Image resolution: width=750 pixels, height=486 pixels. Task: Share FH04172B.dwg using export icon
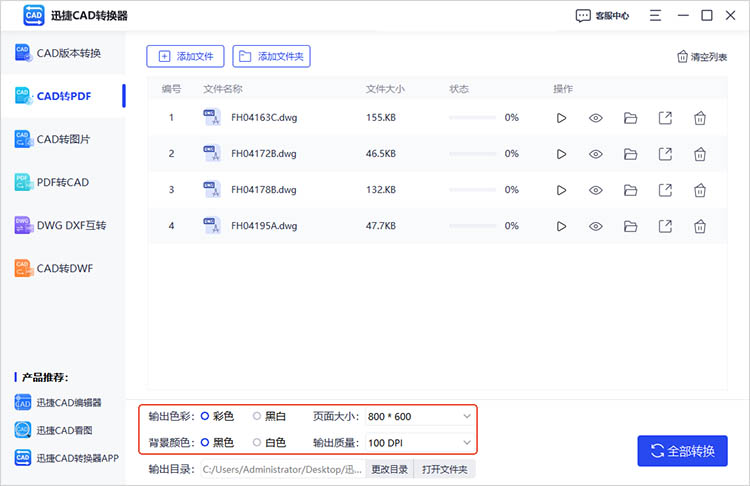pyautogui.click(x=665, y=154)
